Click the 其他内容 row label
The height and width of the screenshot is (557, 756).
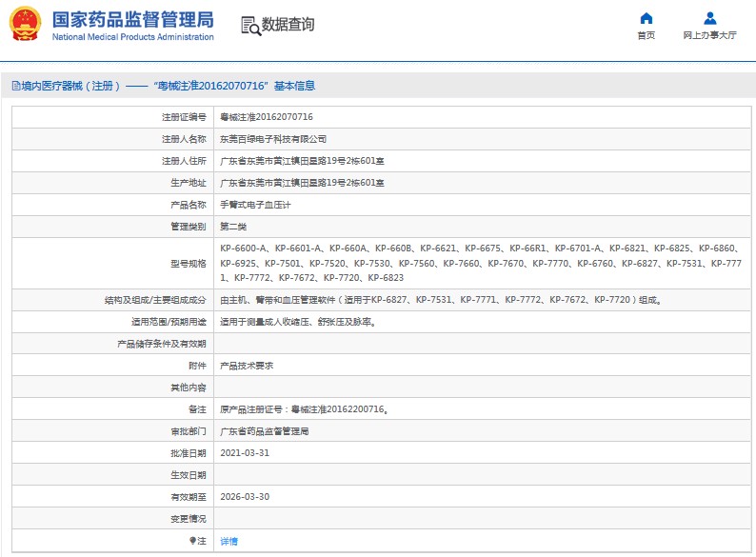188,388
